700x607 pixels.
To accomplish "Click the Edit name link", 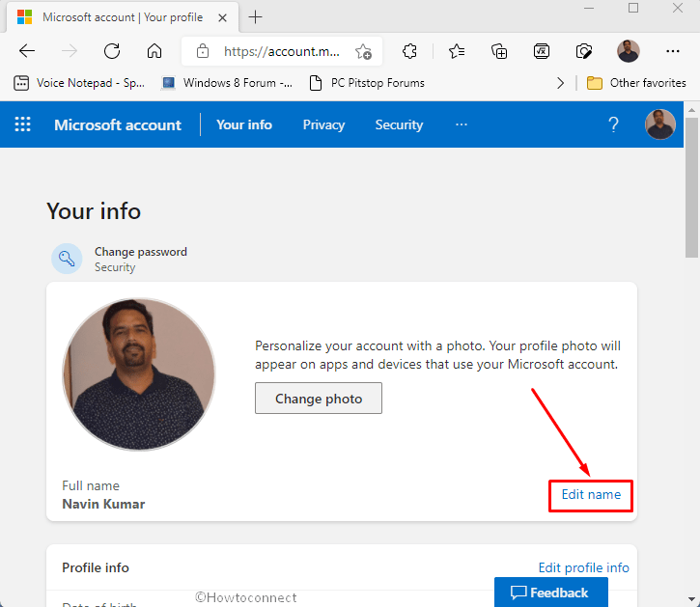I will [x=591, y=494].
